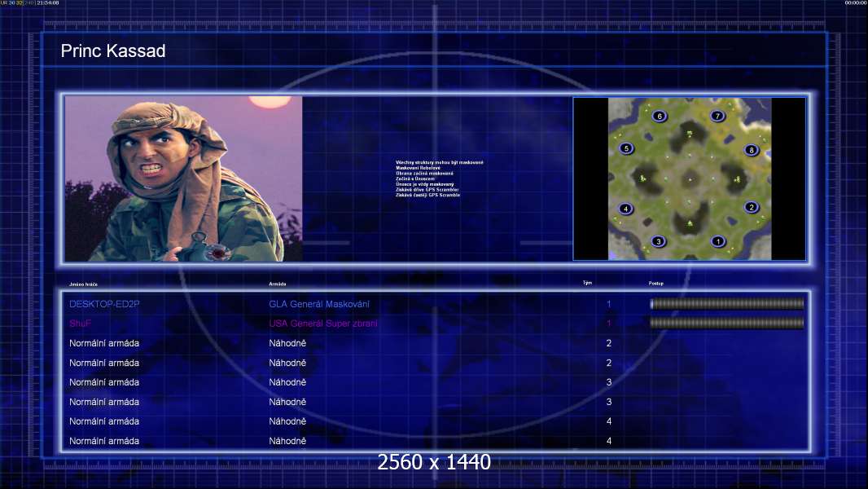This screenshot has width=868, height=489.
Task: Click the '00:00:00' timer readout
Action: tap(855, 2)
